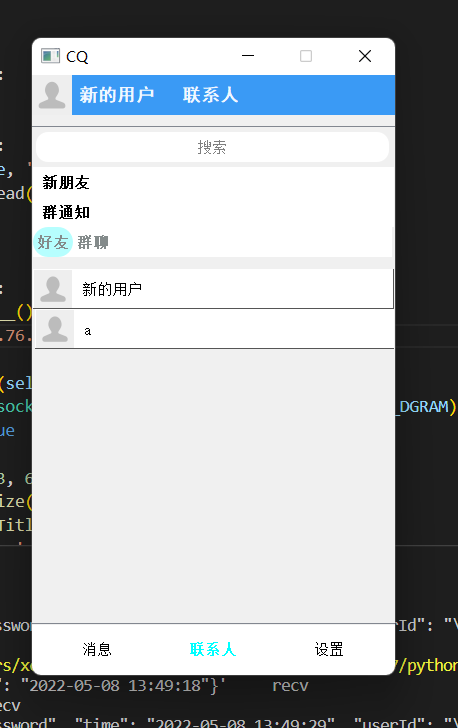Maximize the CQ window

pyautogui.click(x=306, y=56)
